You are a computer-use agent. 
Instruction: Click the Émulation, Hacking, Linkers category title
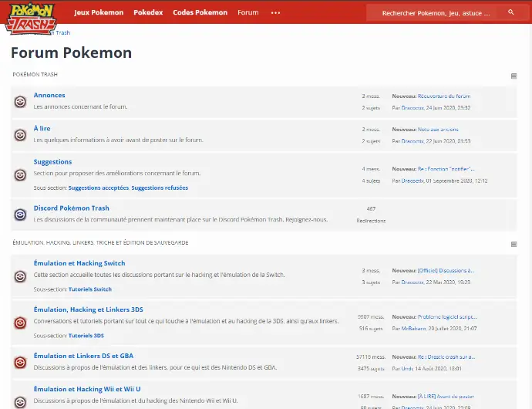(100, 242)
